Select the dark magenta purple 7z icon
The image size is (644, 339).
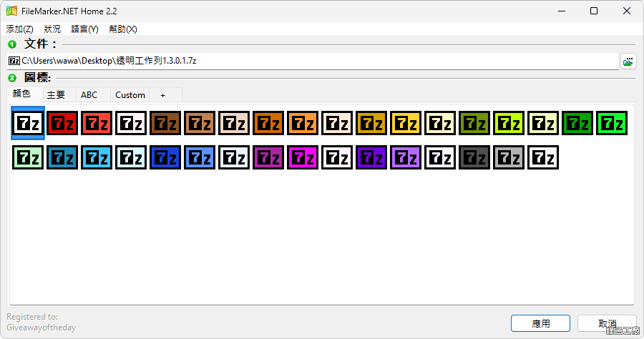tap(268, 157)
